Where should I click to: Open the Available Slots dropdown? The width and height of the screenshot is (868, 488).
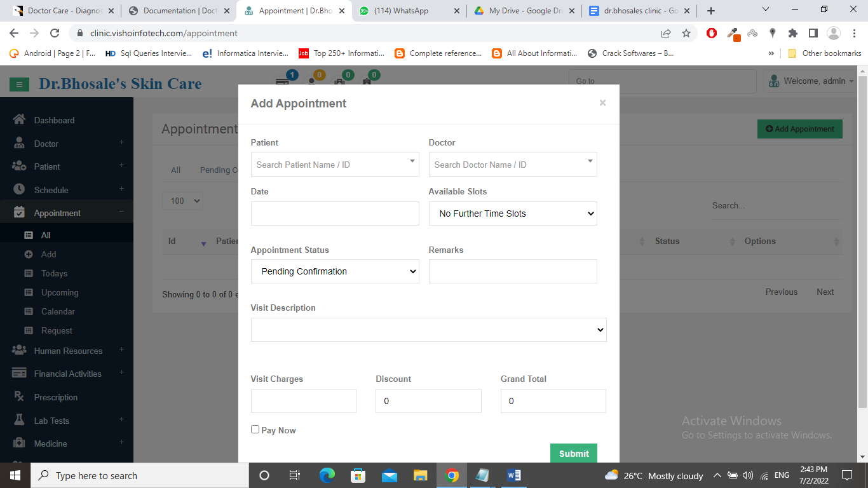[x=513, y=213]
